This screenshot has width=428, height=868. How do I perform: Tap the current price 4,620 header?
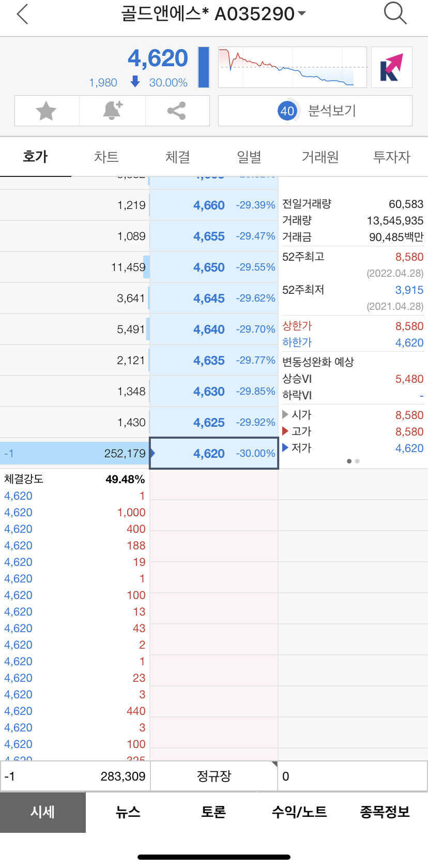pyautogui.click(x=158, y=58)
